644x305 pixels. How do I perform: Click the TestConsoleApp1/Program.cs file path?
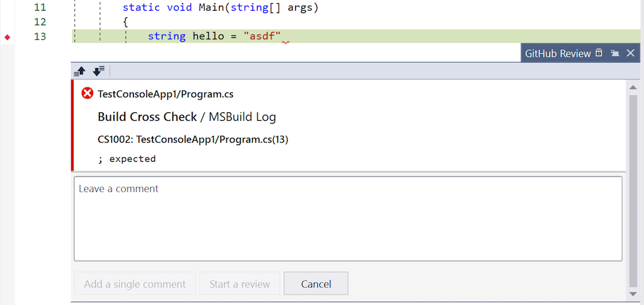tap(166, 94)
